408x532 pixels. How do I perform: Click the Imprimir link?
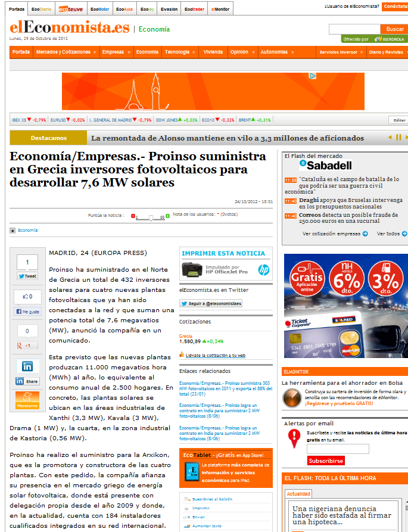coord(201,508)
